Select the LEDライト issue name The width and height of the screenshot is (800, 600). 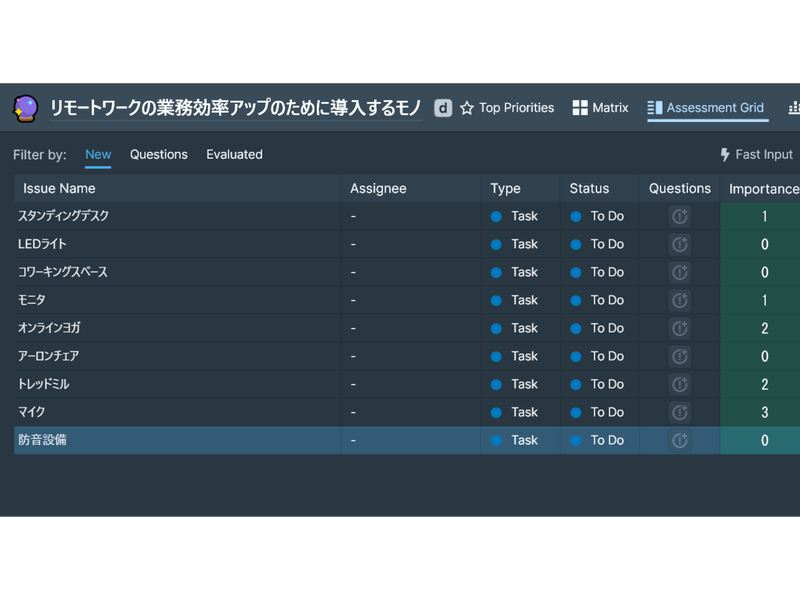42,244
